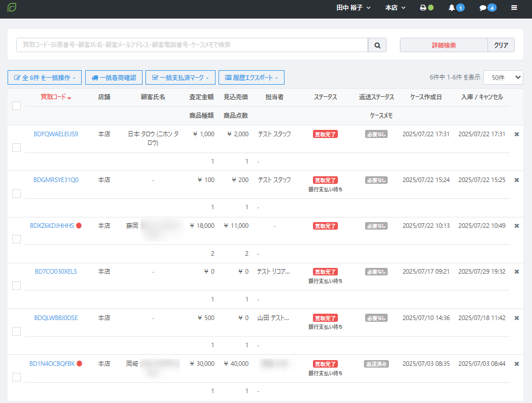The image size is (532, 403).
Task: Toggle the select-all checkbox in the table header
Action: click(x=16, y=106)
